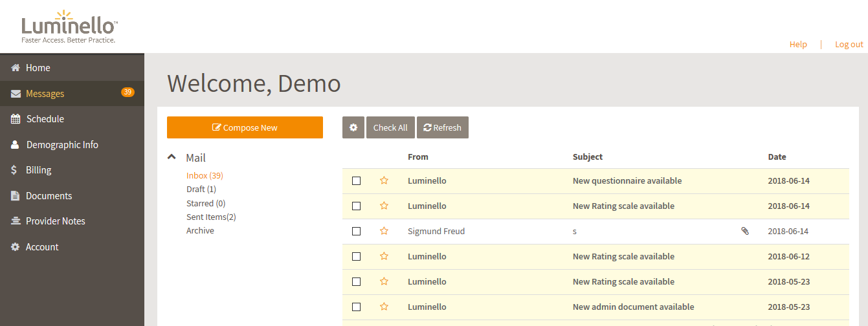Click the Log out link
The image size is (868, 326).
(849, 44)
